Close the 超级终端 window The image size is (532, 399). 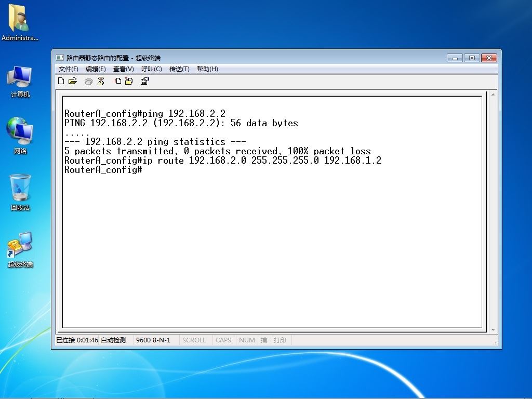[489, 58]
